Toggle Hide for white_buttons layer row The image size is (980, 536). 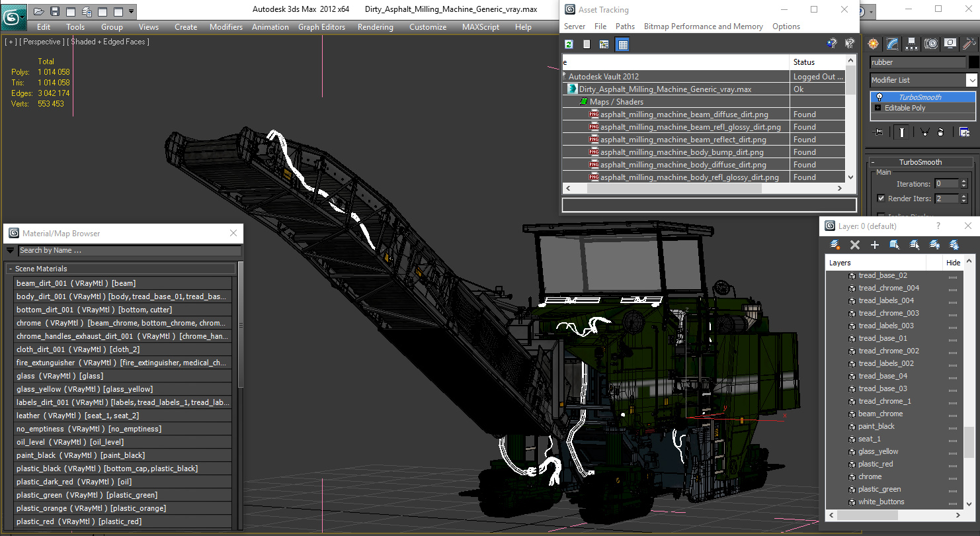953,502
